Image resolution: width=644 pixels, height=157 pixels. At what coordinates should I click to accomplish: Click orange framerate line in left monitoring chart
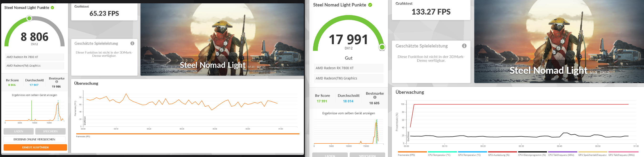(182, 102)
